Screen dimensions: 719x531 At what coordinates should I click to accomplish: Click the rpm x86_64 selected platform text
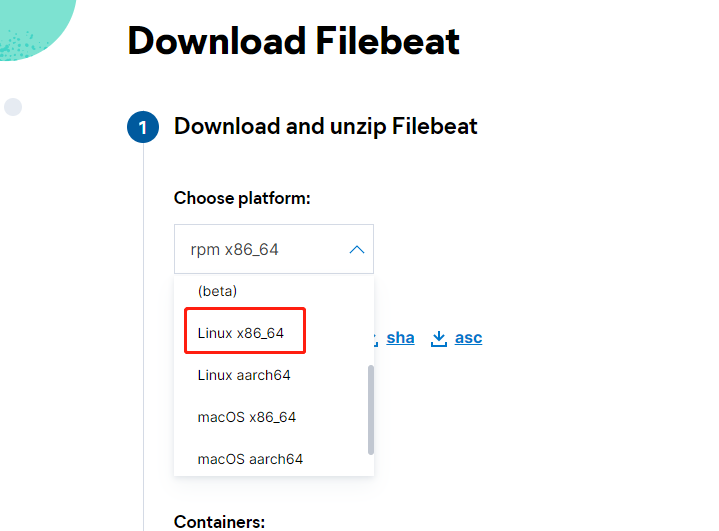click(x=234, y=250)
